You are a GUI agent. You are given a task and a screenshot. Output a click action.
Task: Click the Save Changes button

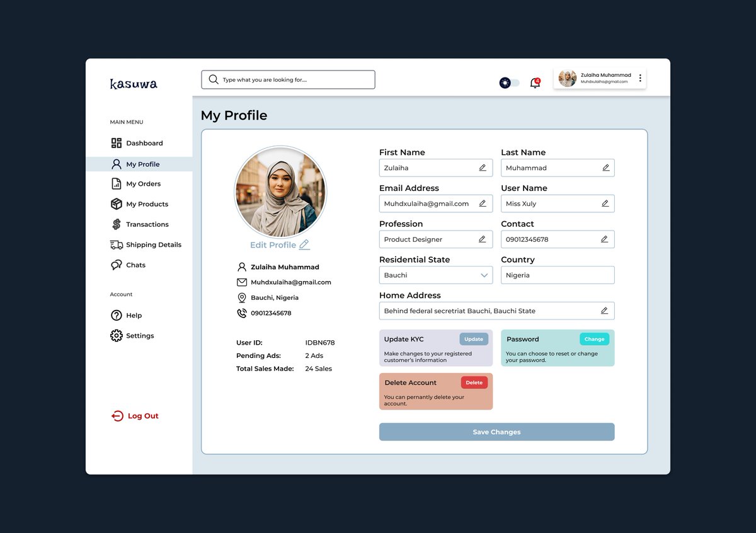[496, 432]
